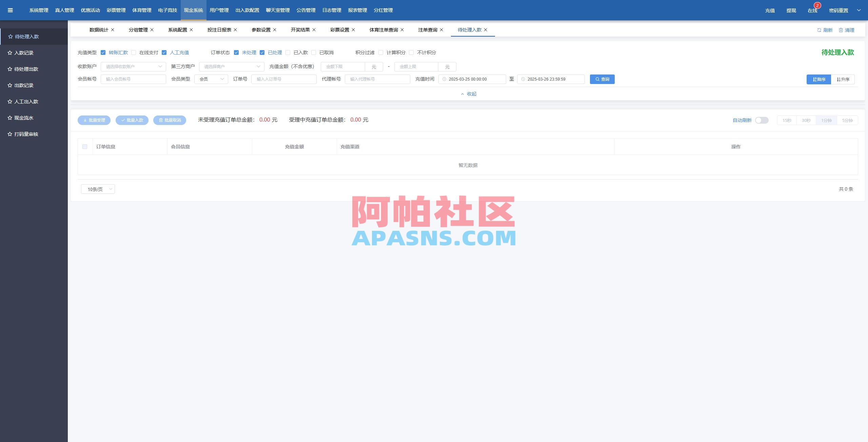Check the 已入款 order status checkbox

coord(288,52)
